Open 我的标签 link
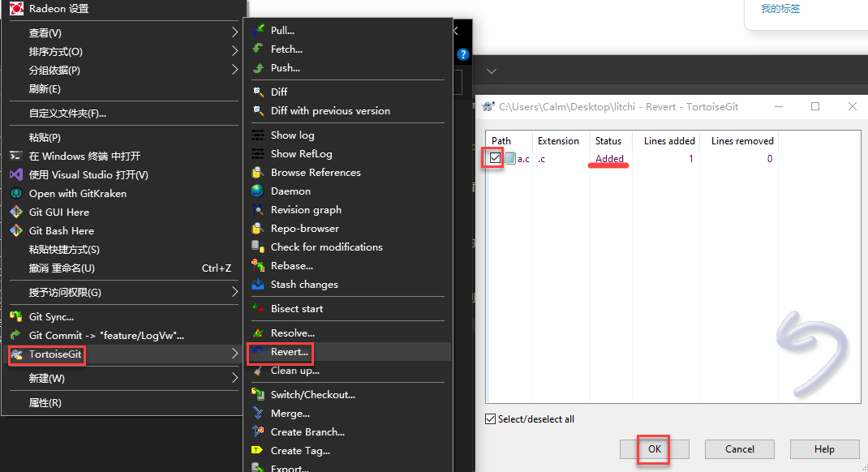This screenshot has height=472, width=868. [x=780, y=9]
